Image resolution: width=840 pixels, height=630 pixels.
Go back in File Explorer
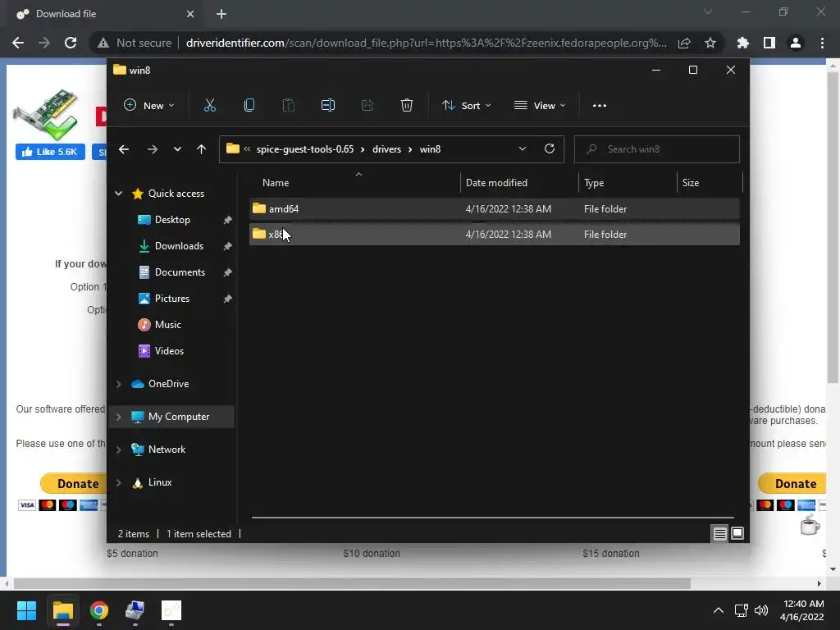coord(124,149)
